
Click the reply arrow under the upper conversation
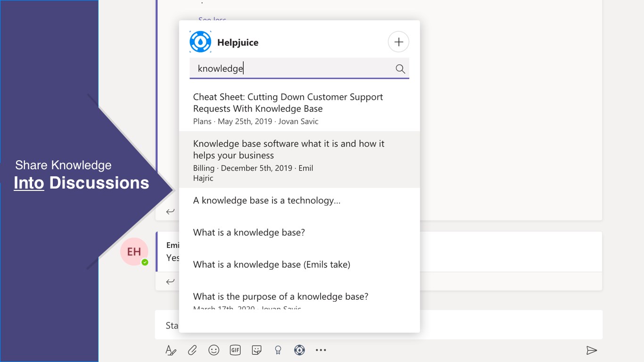(170, 212)
